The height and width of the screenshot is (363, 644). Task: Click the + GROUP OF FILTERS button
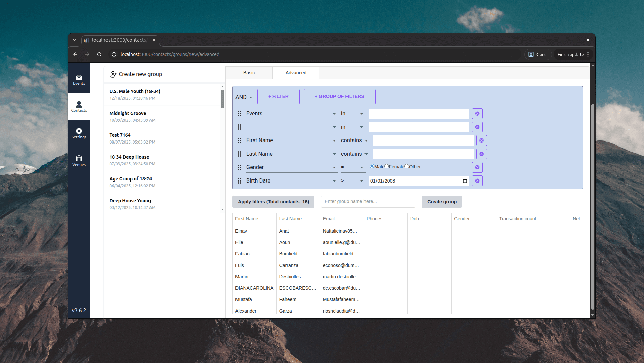(339, 96)
